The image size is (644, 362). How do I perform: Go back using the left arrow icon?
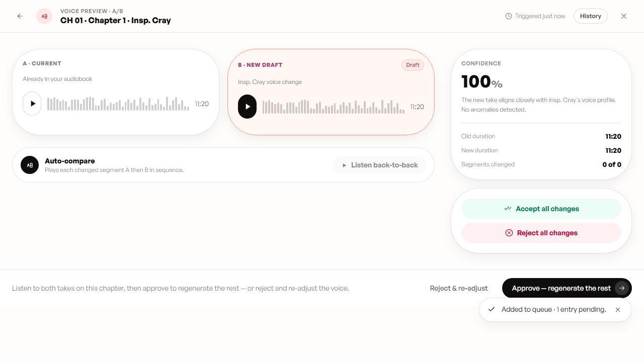pos(20,16)
